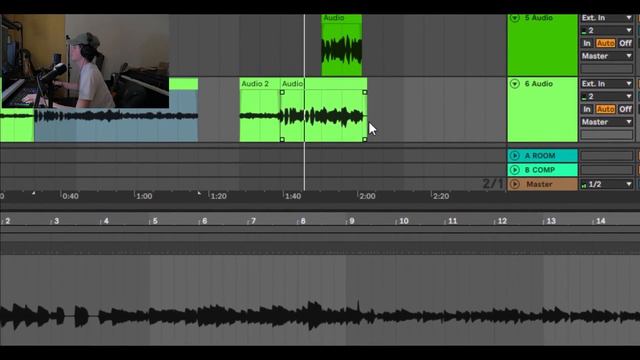Fold the 6 Audio track
Viewport: 640px width, 360px height.
[x=515, y=84]
